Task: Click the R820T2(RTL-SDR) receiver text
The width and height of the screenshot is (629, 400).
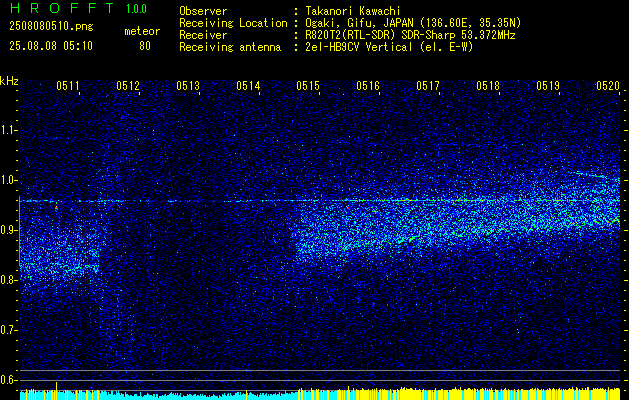Action: pyautogui.click(x=410, y=35)
